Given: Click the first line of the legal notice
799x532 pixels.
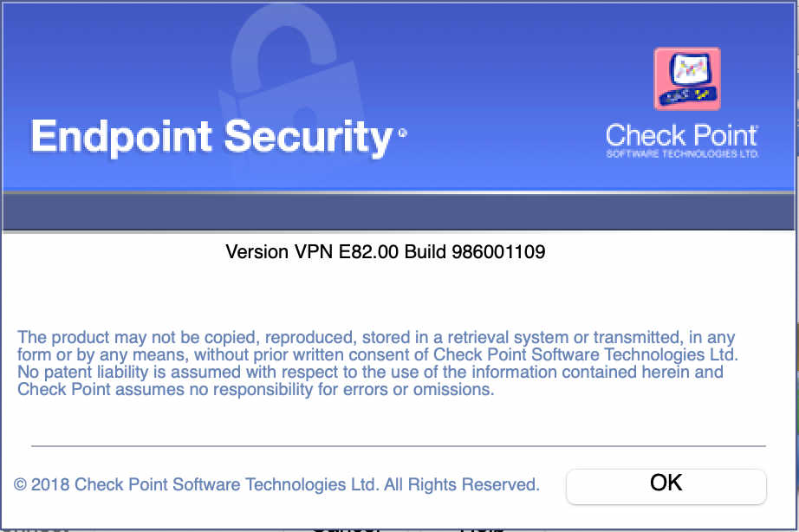Looking at the screenshot, I should click(376, 337).
